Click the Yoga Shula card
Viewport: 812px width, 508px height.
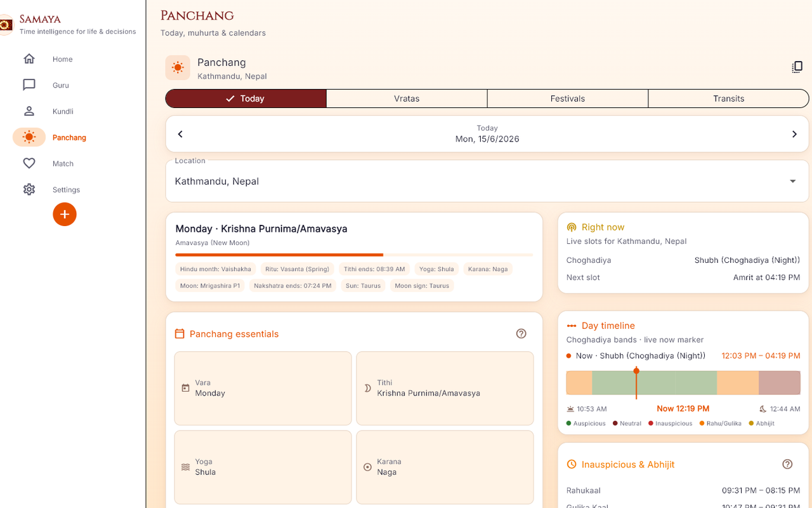tap(263, 467)
